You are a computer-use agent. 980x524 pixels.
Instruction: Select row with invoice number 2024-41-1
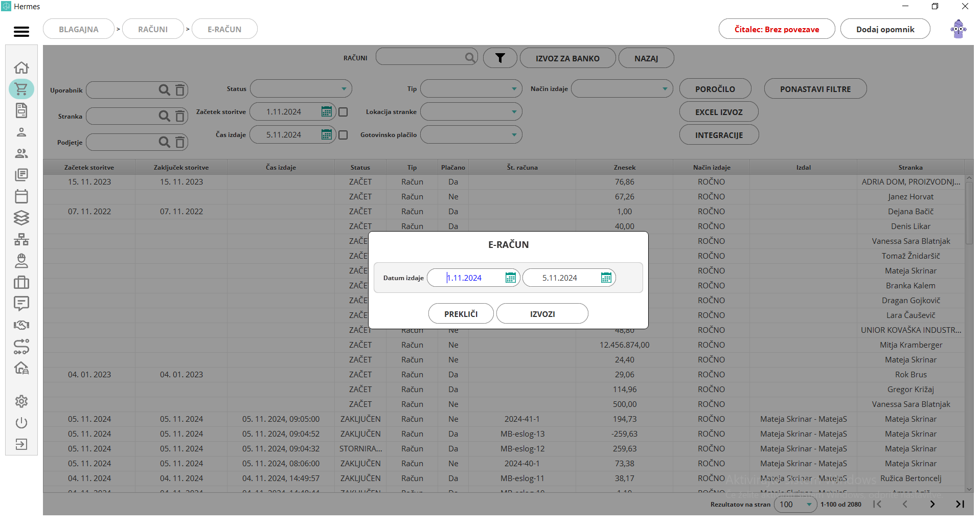click(x=504, y=419)
